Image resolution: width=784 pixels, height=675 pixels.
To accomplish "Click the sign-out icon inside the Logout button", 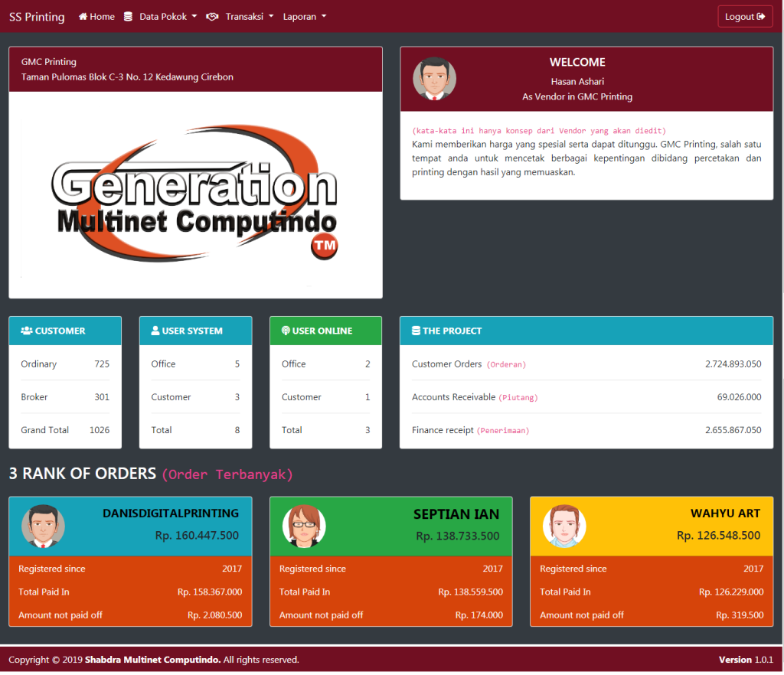I will pyautogui.click(x=761, y=17).
